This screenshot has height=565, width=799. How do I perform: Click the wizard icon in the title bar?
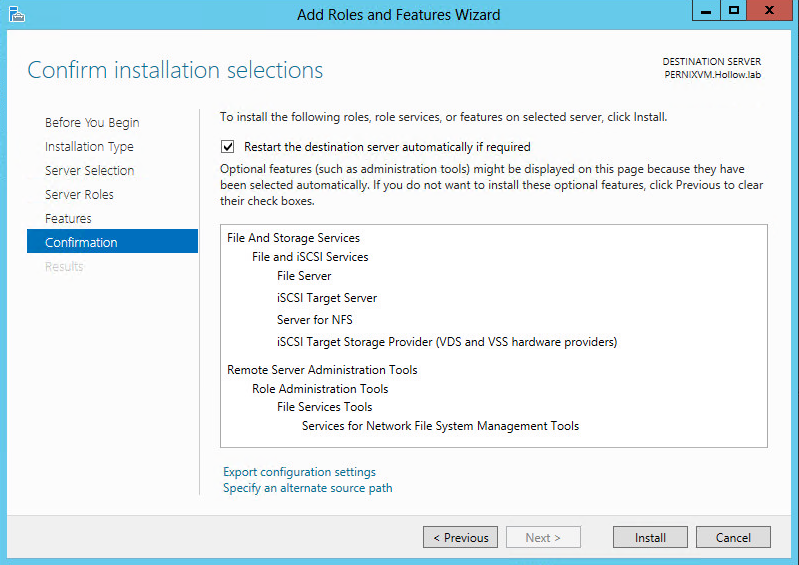click(15, 14)
